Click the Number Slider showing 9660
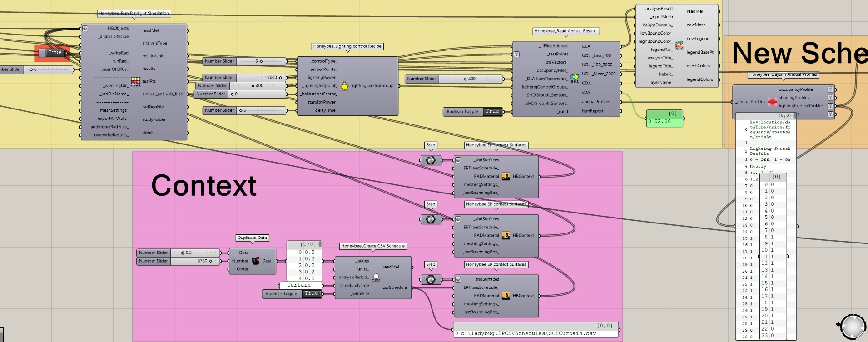The height and width of the screenshot is (342, 868). tap(244, 78)
